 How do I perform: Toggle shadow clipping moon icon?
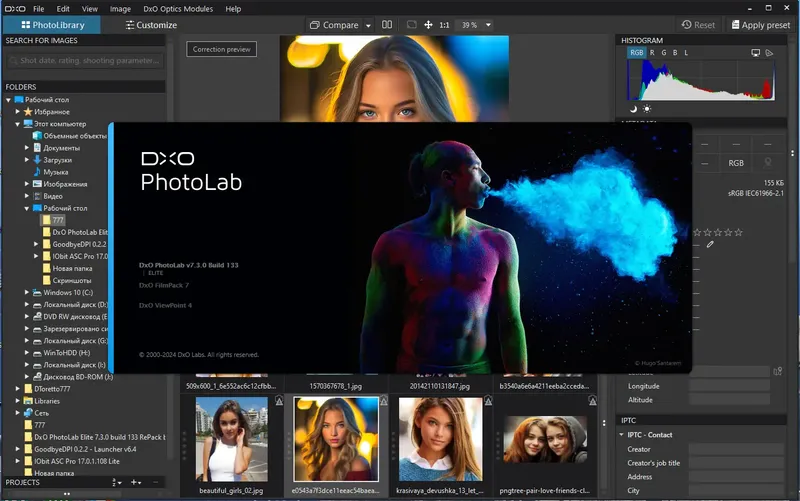pyautogui.click(x=633, y=109)
